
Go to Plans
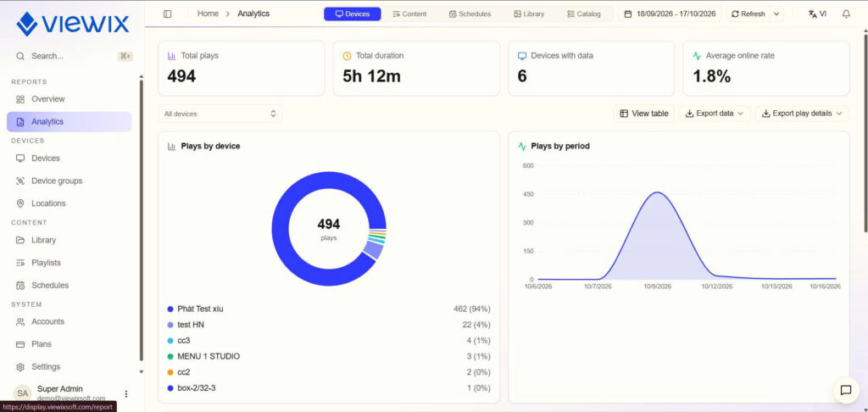pyautogui.click(x=70, y=344)
